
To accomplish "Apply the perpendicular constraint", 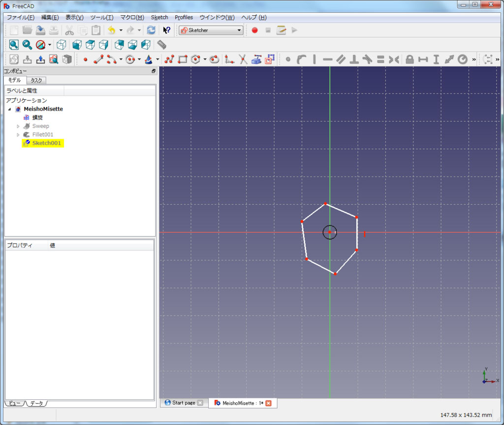I will click(x=354, y=60).
